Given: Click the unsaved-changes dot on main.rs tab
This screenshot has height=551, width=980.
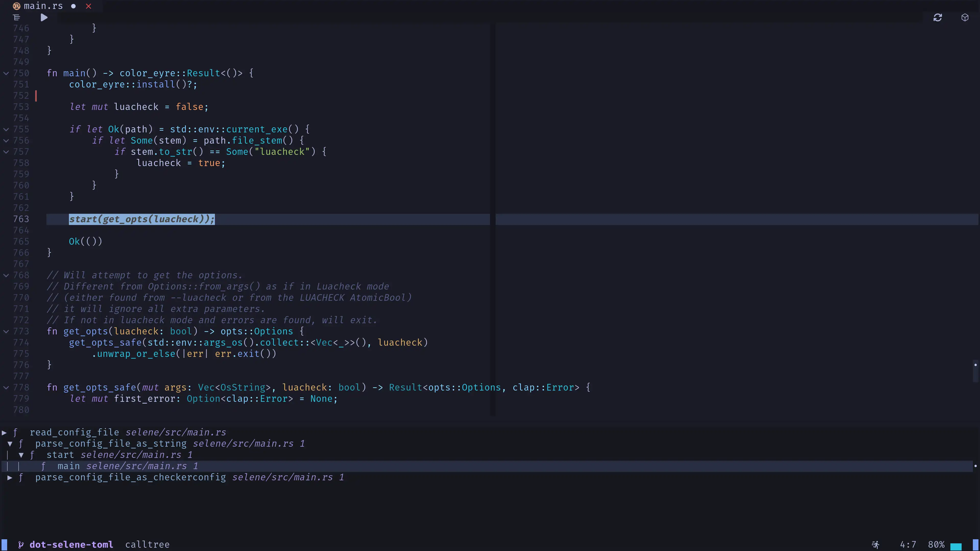Looking at the screenshot, I should point(73,6).
